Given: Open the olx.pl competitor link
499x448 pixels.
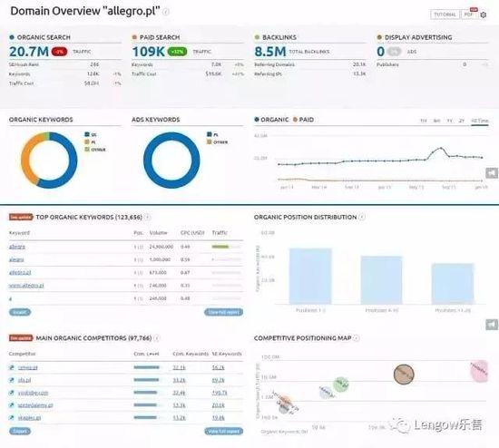Looking at the screenshot, I should point(24,380).
